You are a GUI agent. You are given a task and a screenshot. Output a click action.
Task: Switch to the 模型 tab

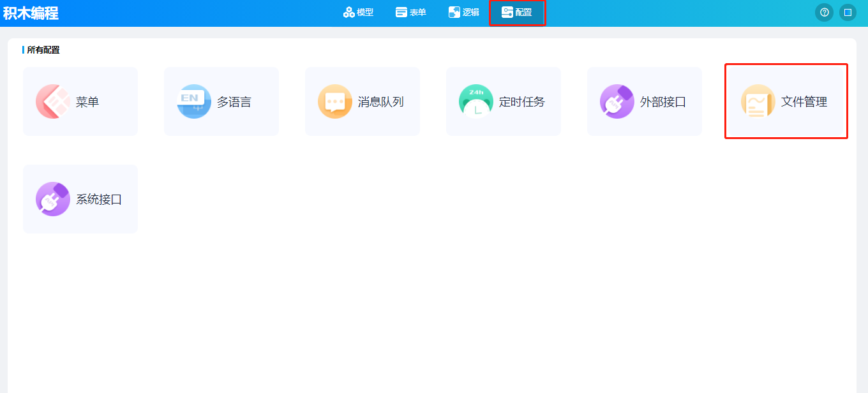364,12
